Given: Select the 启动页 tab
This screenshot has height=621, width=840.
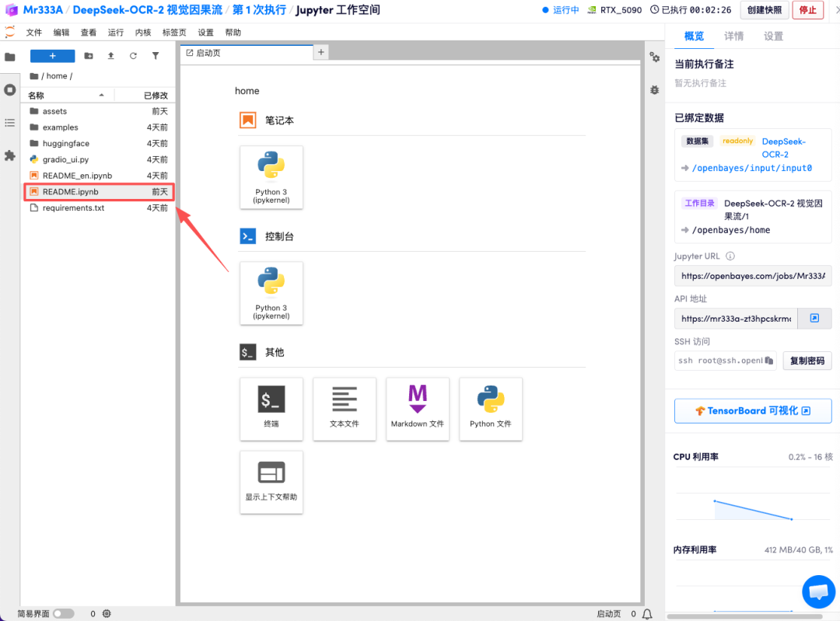Looking at the screenshot, I should coord(247,53).
